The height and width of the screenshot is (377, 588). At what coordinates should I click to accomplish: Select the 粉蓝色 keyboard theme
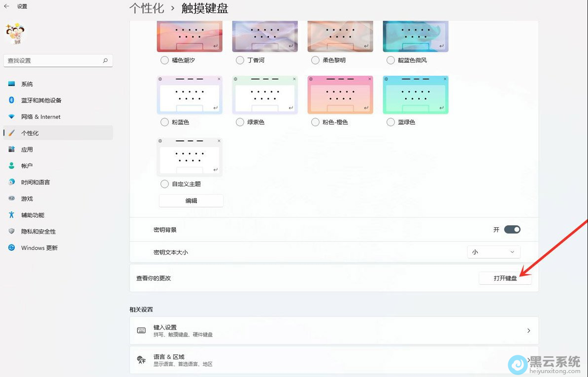coord(164,122)
